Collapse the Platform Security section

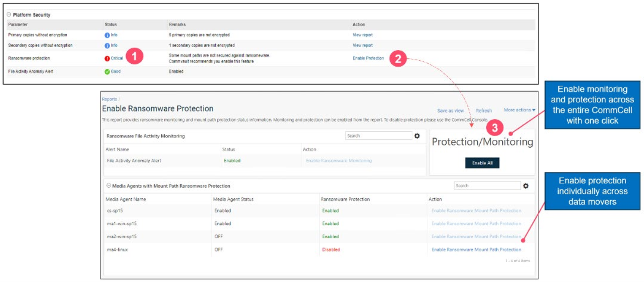tap(9, 15)
